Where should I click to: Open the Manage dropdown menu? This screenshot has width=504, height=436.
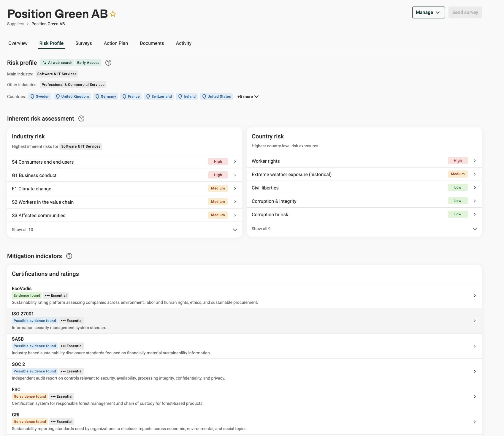(x=428, y=12)
